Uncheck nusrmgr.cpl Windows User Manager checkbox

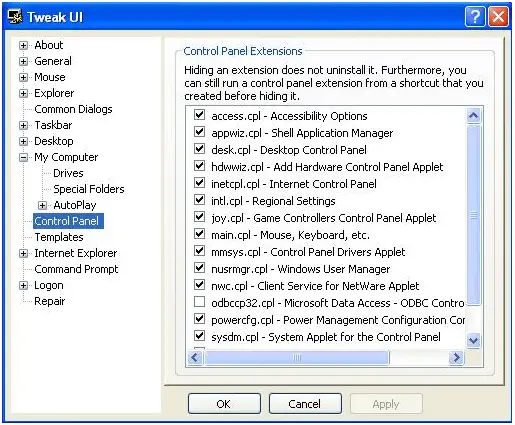point(199,268)
